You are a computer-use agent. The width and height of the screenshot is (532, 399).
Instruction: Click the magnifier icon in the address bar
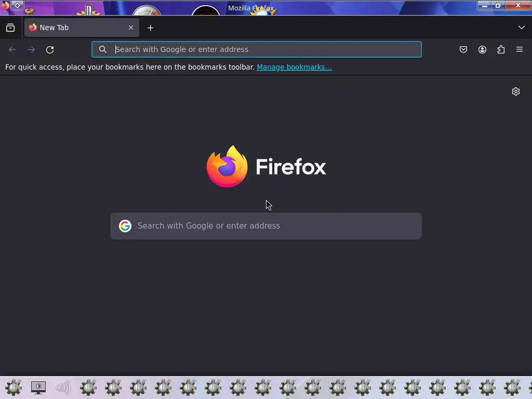(x=102, y=49)
